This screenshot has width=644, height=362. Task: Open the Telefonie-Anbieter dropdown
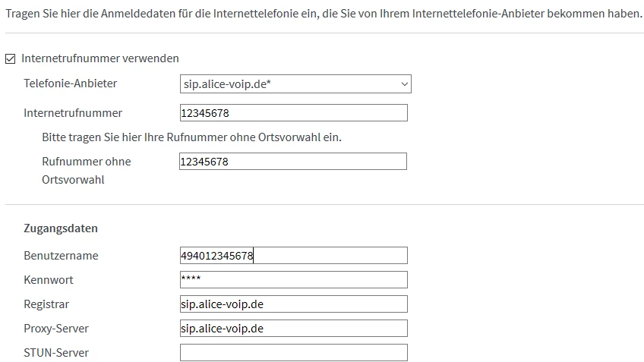pyautogui.click(x=295, y=84)
